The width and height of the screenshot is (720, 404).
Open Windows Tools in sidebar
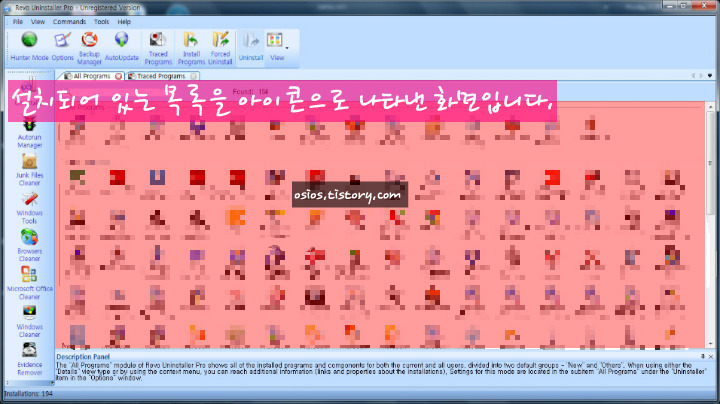[x=29, y=209]
